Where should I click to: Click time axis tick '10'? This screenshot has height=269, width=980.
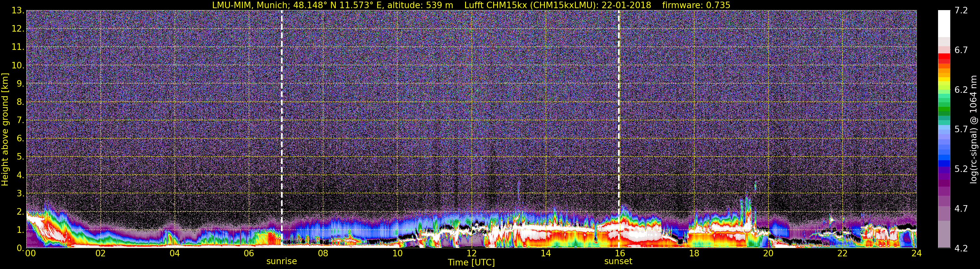tap(397, 254)
